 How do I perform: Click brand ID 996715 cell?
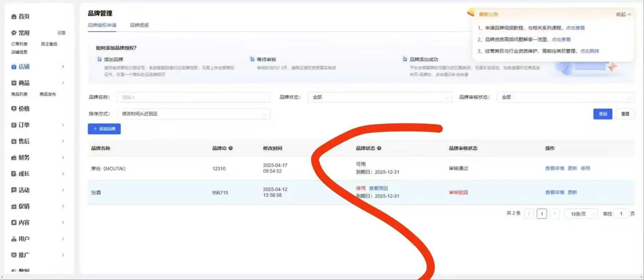point(220,193)
